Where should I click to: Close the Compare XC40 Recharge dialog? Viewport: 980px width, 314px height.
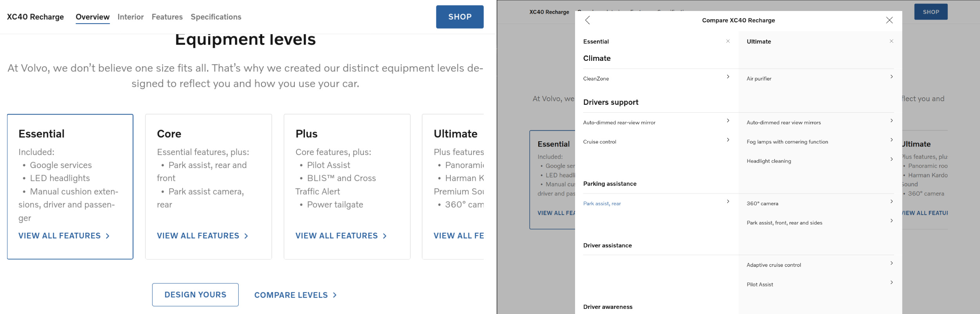889,20
